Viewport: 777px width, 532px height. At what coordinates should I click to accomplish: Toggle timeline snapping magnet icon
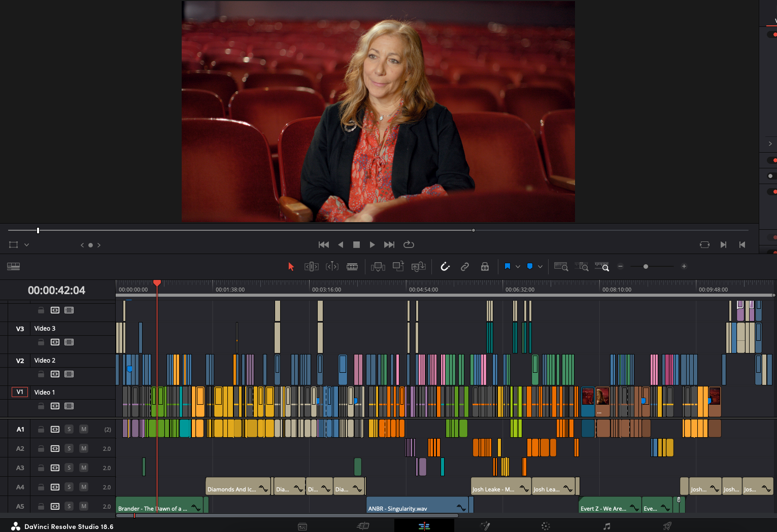pos(445,267)
